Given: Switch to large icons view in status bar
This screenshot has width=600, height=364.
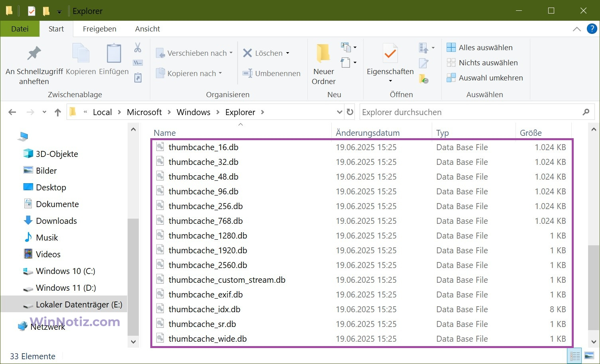Looking at the screenshot, I should coord(589,356).
